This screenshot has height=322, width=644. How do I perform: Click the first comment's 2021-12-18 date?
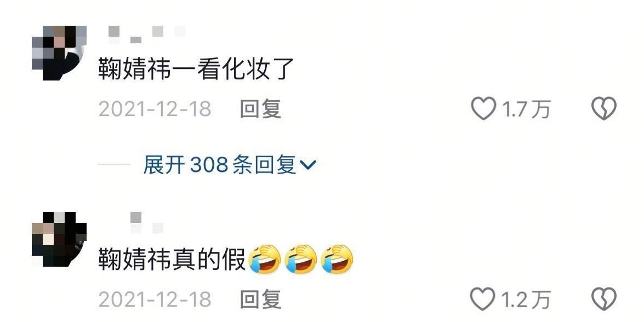[155, 109]
